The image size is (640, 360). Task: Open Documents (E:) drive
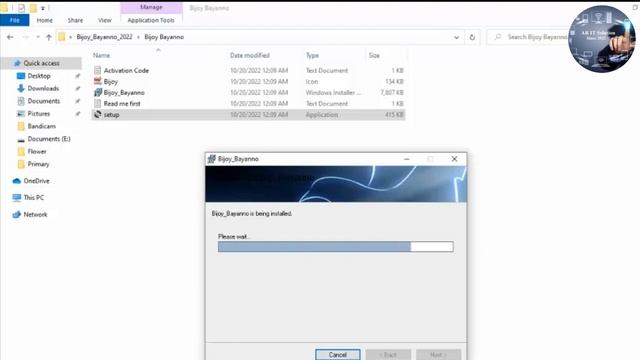(49, 139)
